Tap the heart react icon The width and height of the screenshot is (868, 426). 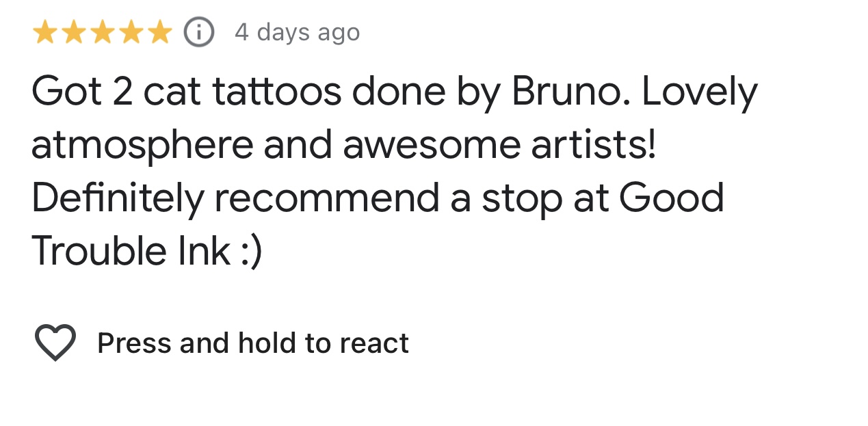click(55, 343)
